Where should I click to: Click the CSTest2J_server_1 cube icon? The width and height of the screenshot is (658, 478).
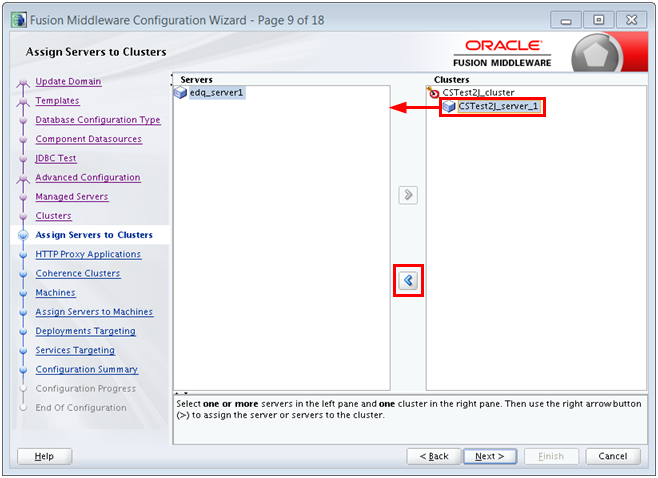pos(449,107)
